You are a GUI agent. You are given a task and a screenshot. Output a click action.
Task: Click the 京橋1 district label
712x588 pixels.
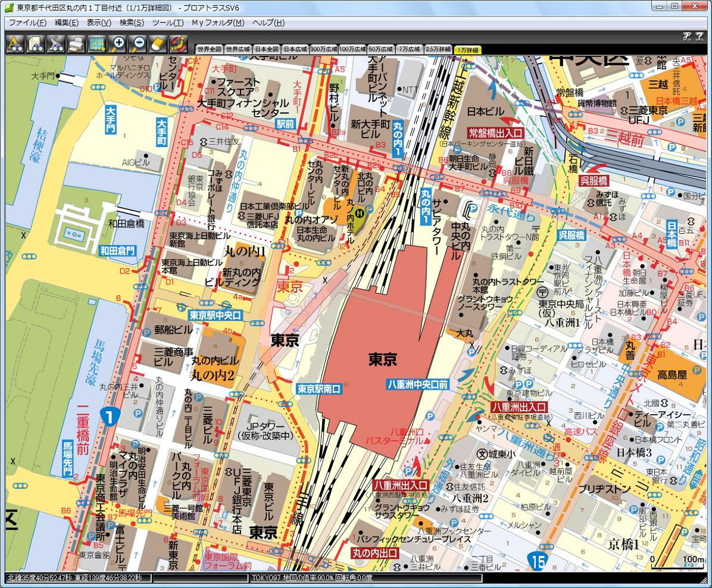click(624, 545)
